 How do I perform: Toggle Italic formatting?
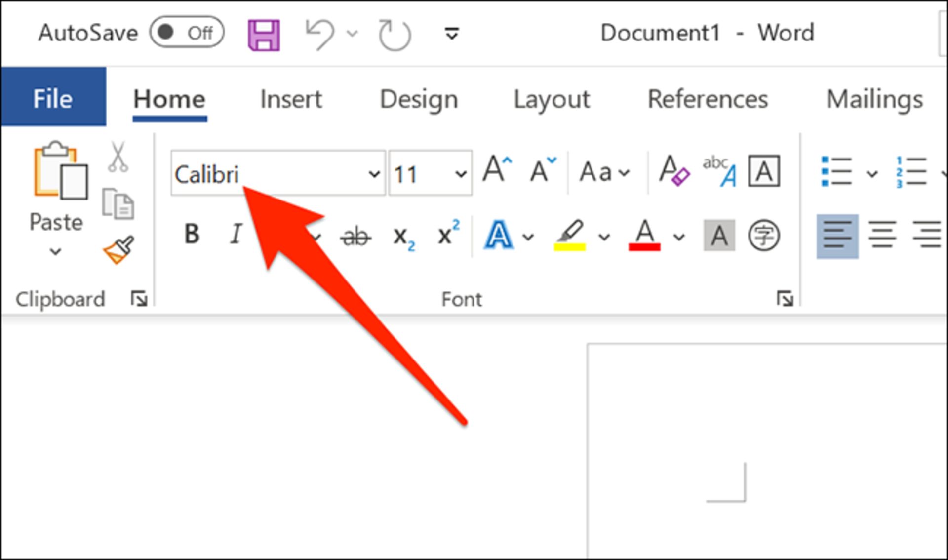coord(237,234)
